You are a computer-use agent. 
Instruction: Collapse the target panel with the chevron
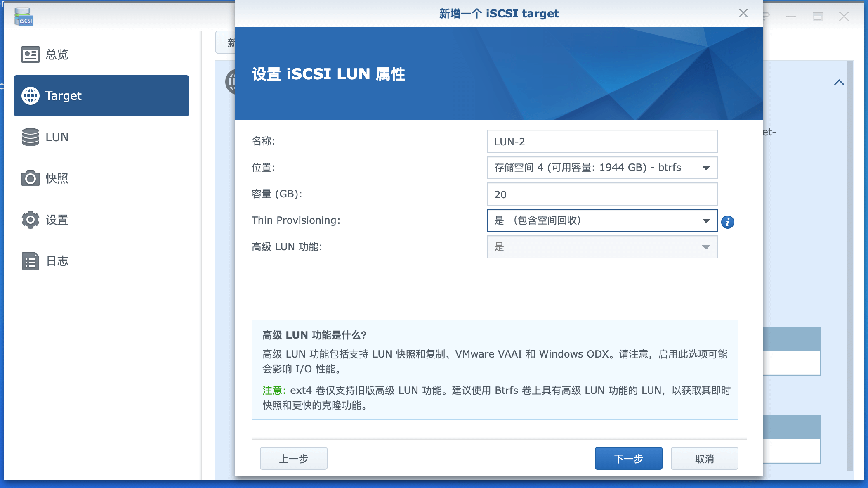839,83
